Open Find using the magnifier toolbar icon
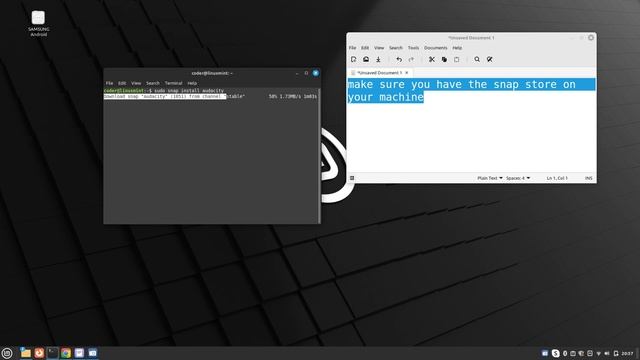 point(477,60)
